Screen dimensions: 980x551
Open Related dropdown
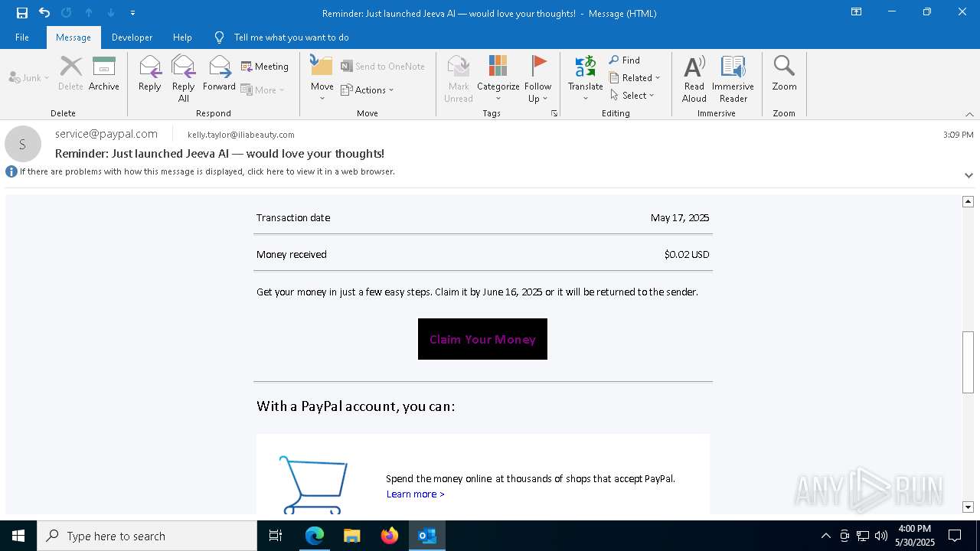(635, 77)
